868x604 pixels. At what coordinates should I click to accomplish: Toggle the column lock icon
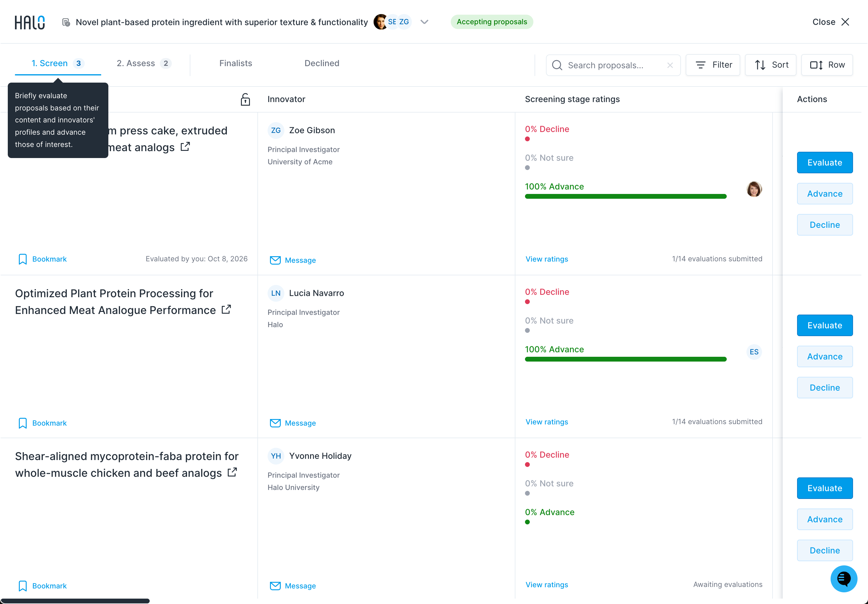tap(245, 99)
